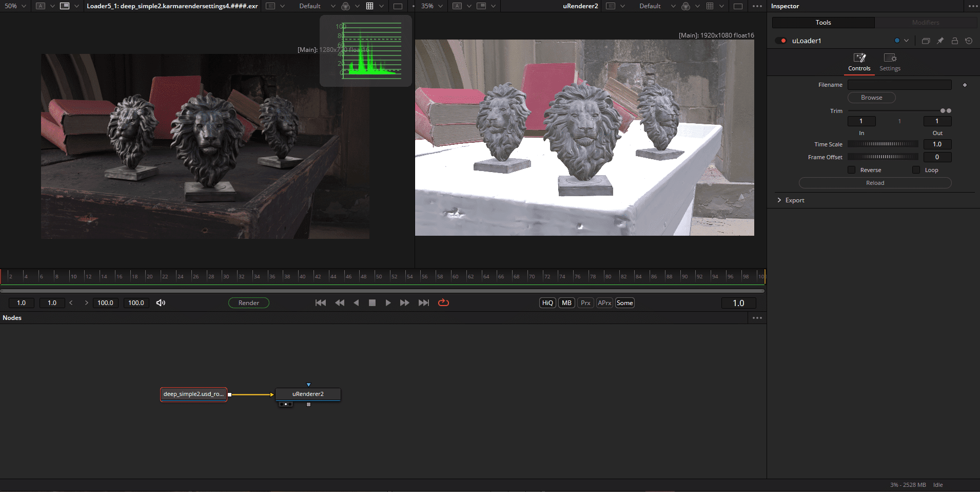Pin the uLoader1 inspector panel

click(940, 41)
